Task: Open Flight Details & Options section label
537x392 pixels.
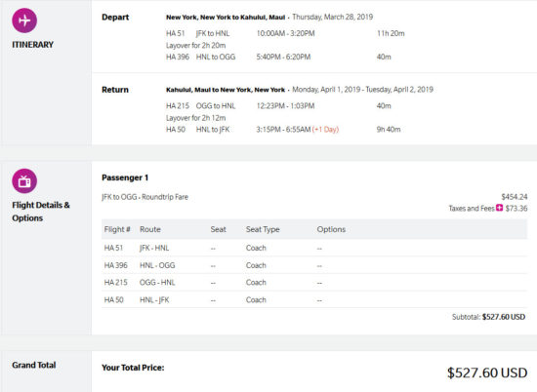Action: click(41, 212)
